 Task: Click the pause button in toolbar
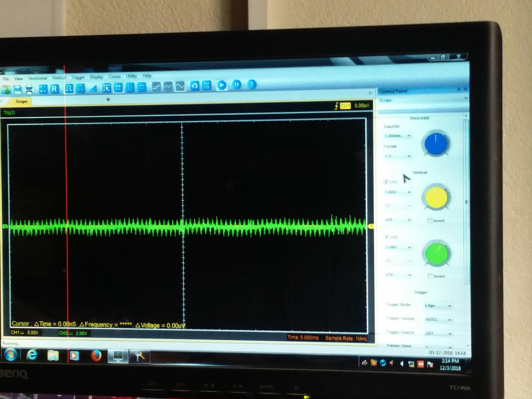click(x=237, y=85)
